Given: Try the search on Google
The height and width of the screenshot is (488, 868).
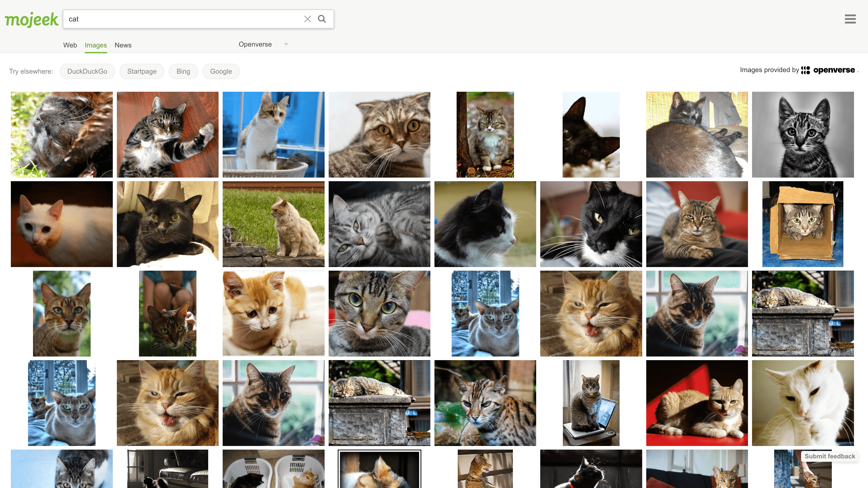Looking at the screenshot, I should point(221,71).
